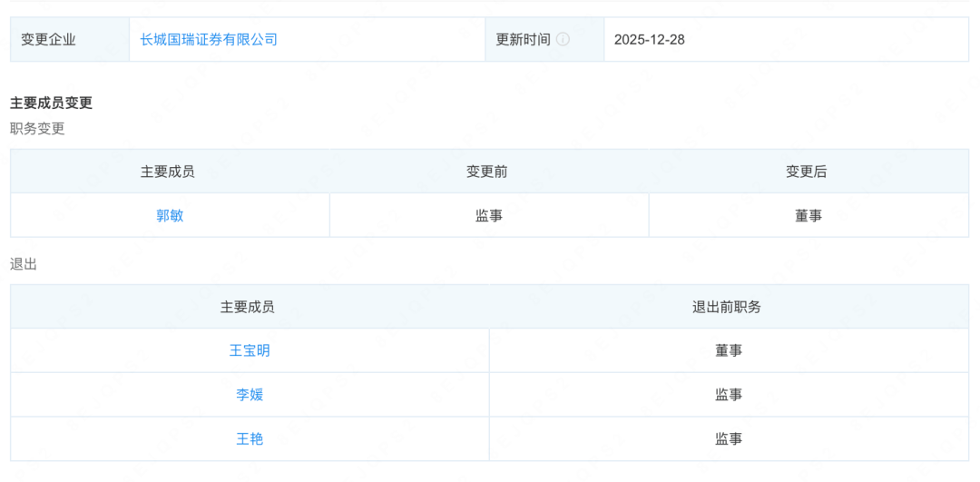Click the 职务变更 subsection label

(x=37, y=129)
